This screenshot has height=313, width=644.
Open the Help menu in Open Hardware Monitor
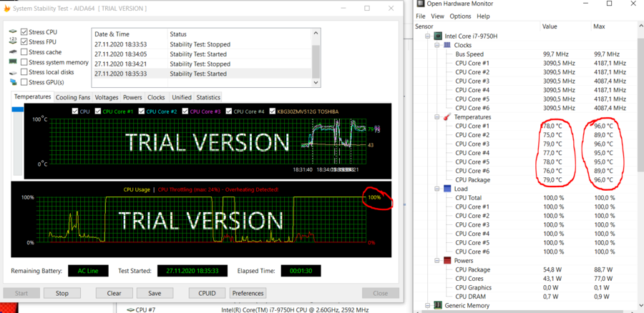(484, 16)
